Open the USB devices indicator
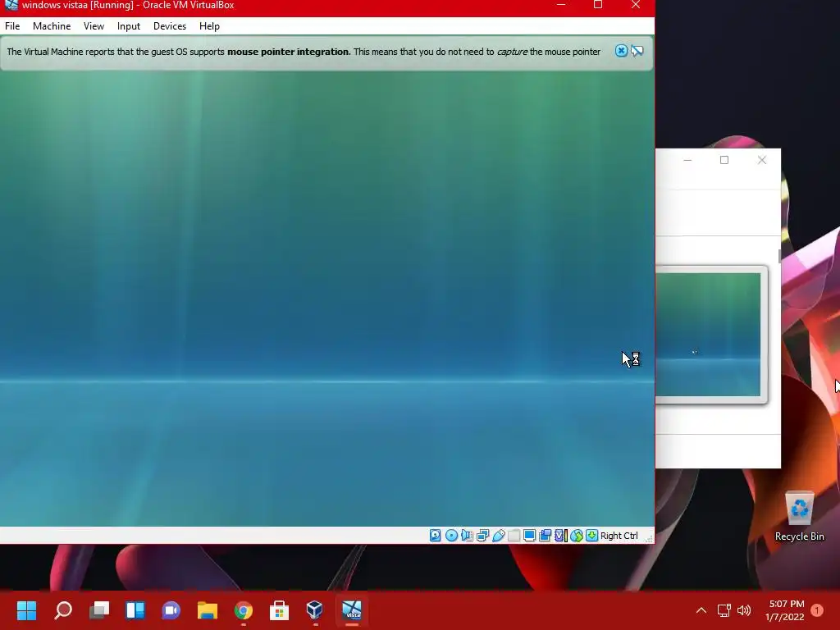Viewport: 840px width, 630px height. [498, 535]
